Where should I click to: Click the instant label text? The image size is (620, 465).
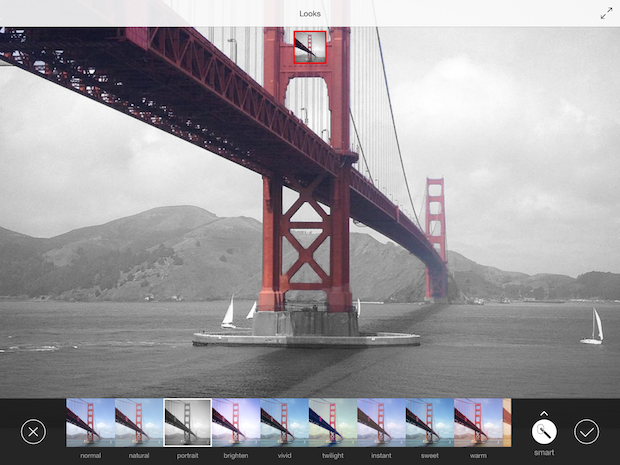click(381, 456)
